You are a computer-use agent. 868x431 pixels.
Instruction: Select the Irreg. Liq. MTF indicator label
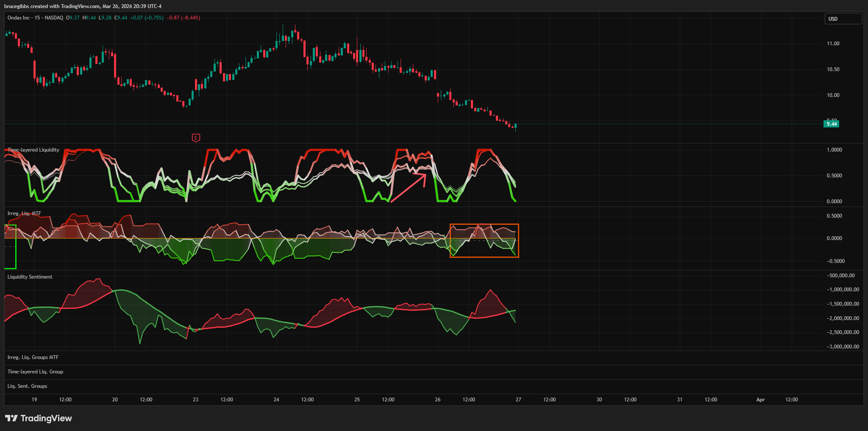(x=24, y=213)
